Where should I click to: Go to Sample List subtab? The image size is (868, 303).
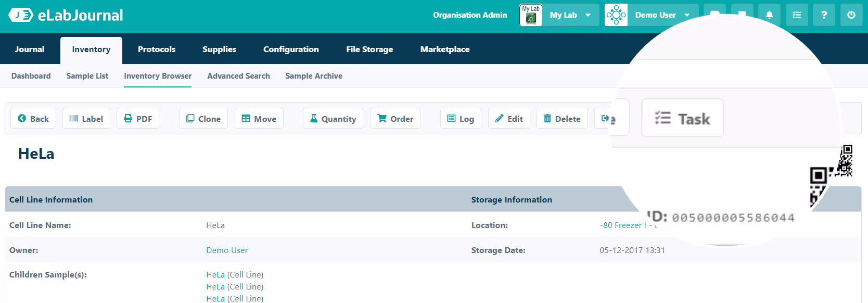click(x=87, y=76)
